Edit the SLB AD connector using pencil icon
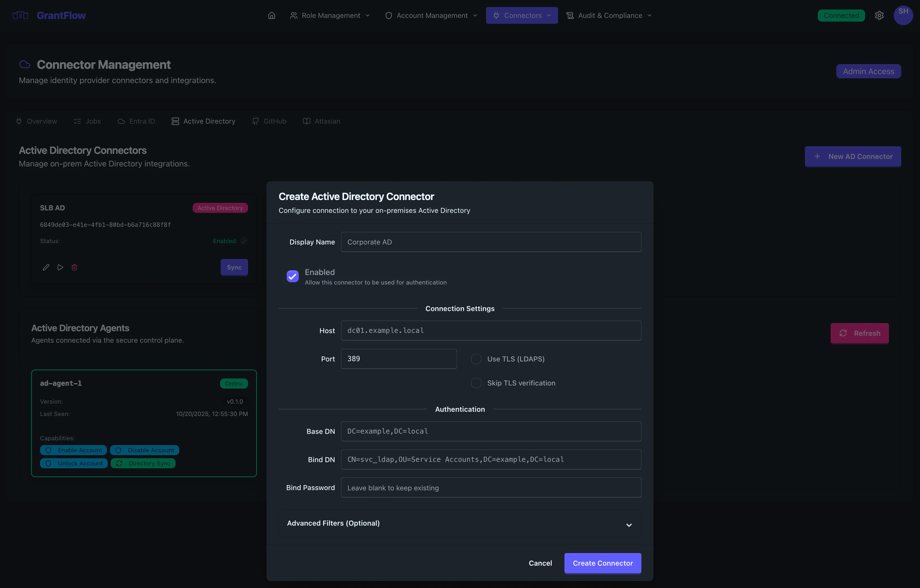920x588 pixels. pos(46,267)
